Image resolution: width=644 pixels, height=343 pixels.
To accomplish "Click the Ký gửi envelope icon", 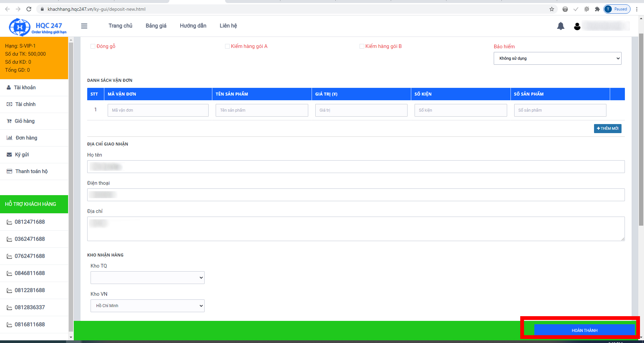I will (9, 155).
